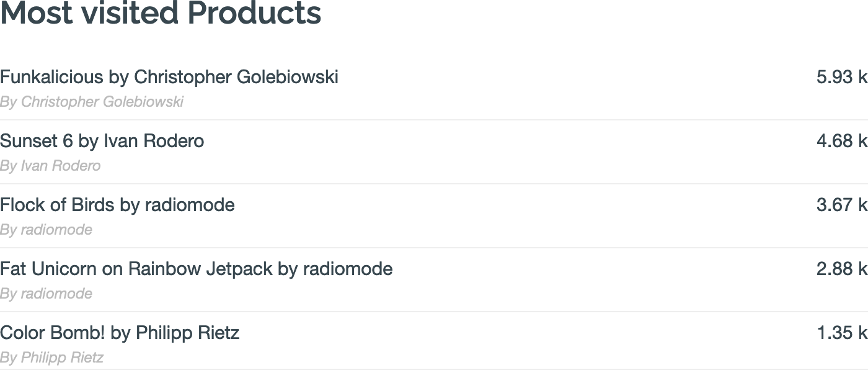Click the 1.35 k visits count
The height and width of the screenshot is (370, 868).
[841, 333]
